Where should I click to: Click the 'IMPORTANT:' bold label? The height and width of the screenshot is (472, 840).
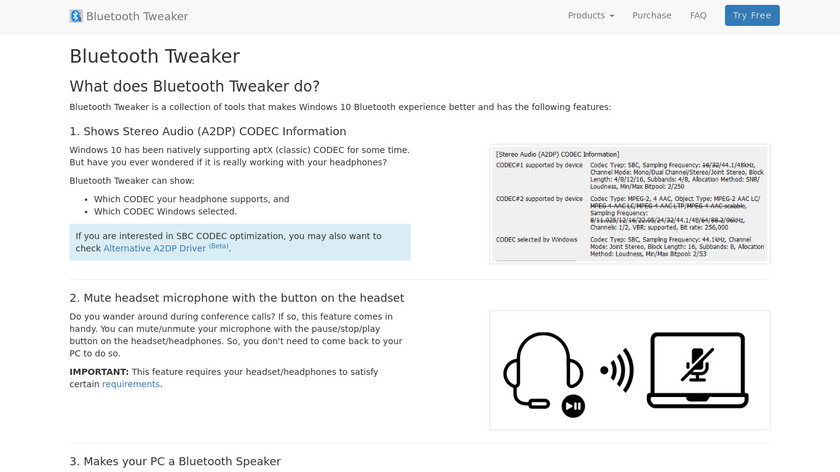tap(99, 372)
